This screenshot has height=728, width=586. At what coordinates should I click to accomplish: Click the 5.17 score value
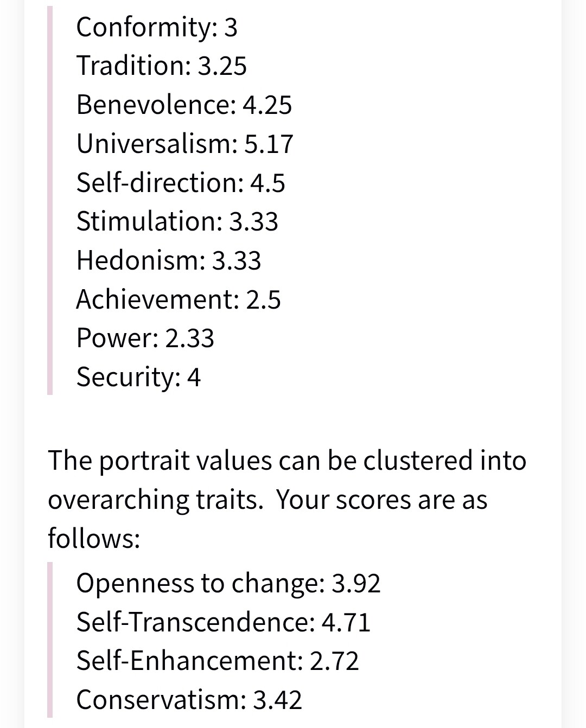[269, 144]
